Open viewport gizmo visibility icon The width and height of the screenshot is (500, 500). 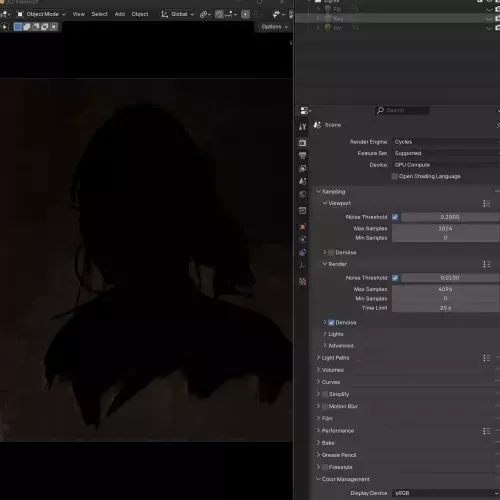tap(278, 14)
